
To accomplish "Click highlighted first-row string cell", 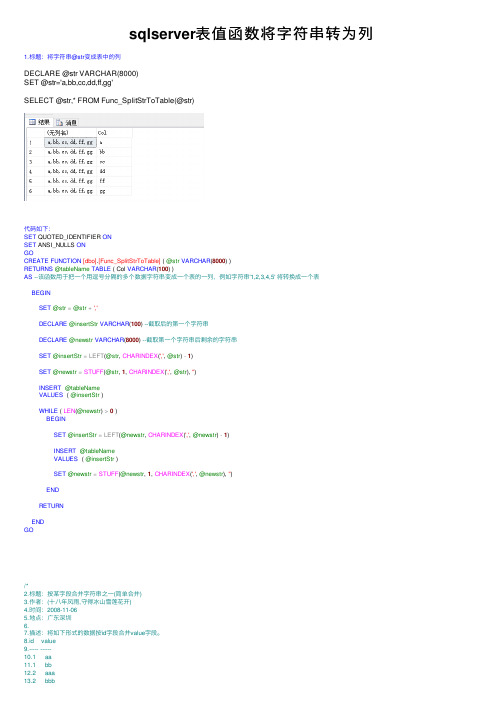I will pos(71,143).
